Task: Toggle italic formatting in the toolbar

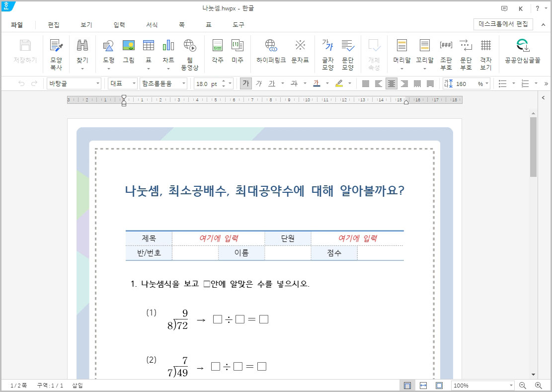Action: 258,83
